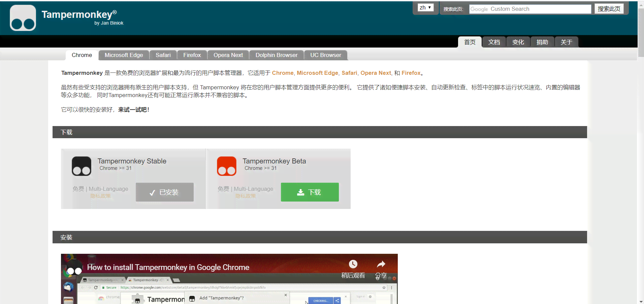Open privacy policy link under Tampermonkey Stable
Image resolution: width=644 pixels, height=304 pixels.
tap(100, 196)
